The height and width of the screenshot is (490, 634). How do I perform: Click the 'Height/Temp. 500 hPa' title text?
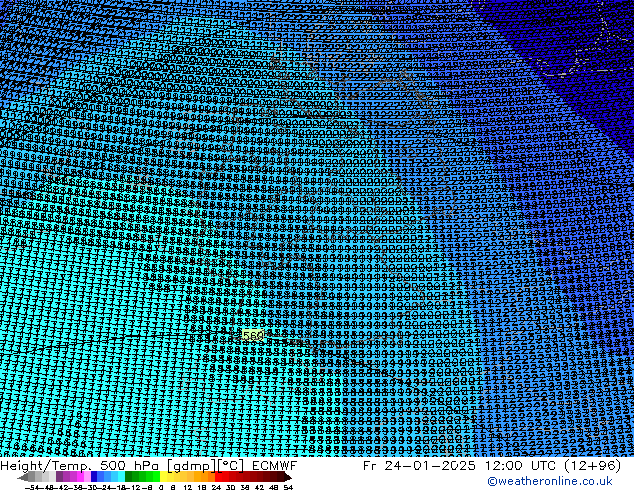[81, 465]
